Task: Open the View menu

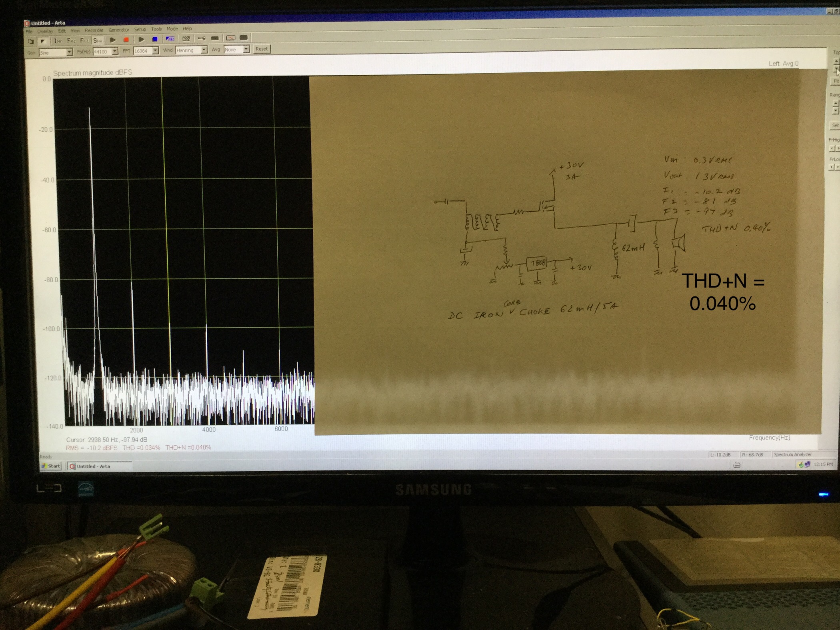Action: (x=75, y=30)
